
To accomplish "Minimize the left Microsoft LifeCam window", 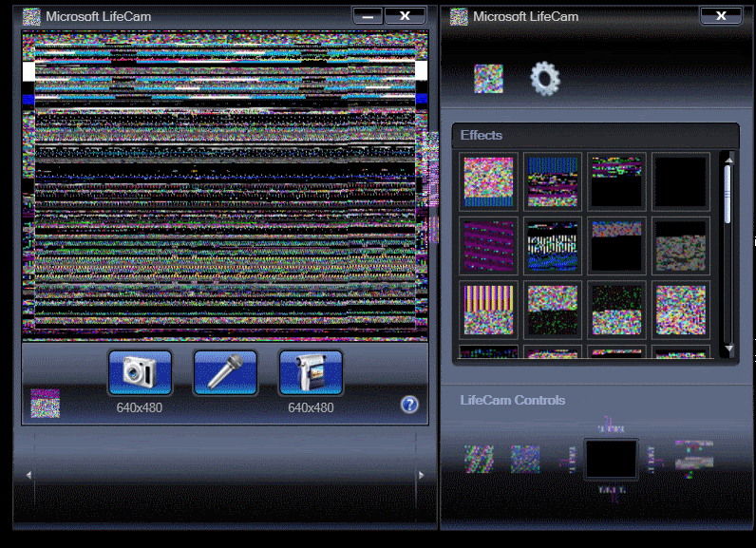I will click(368, 16).
